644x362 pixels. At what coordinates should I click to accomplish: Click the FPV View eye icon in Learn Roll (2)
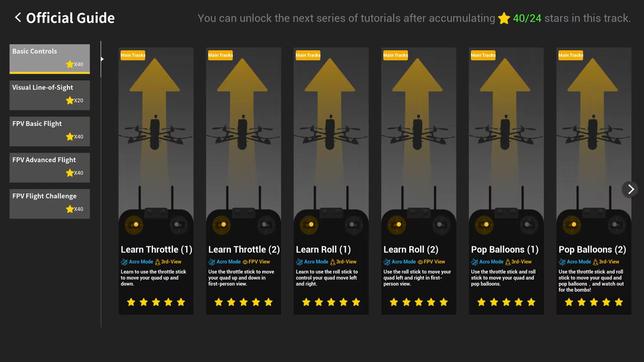pos(421,262)
